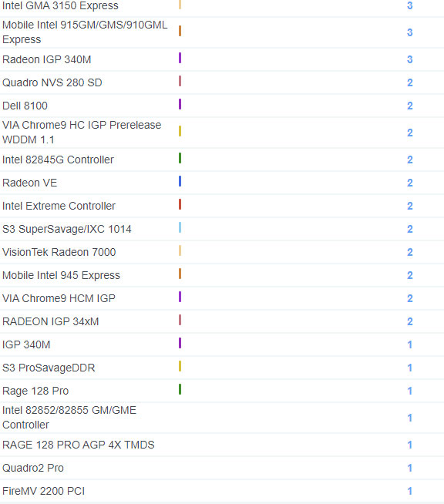Select Mobile Intel 945 Express entry
Image resolution: width=444 pixels, height=504 pixels.
(x=61, y=275)
